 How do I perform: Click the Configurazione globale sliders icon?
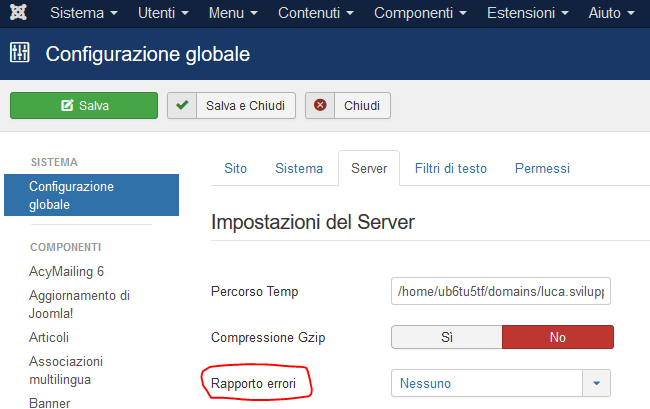click(19, 53)
